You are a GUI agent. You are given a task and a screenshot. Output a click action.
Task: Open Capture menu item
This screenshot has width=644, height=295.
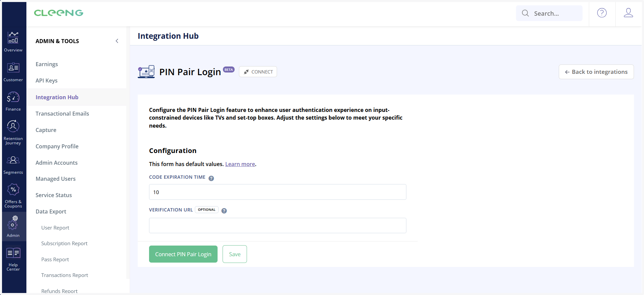pos(46,130)
